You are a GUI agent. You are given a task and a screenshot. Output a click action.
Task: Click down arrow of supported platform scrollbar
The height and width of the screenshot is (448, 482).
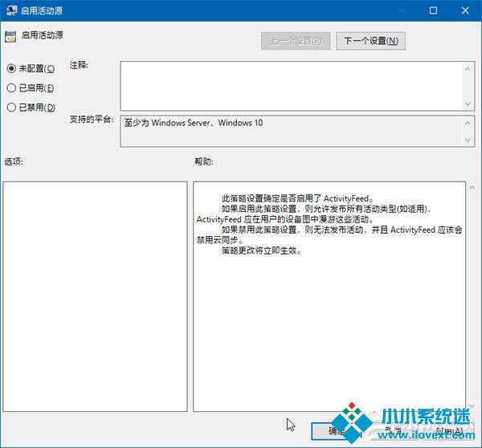pos(468,141)
